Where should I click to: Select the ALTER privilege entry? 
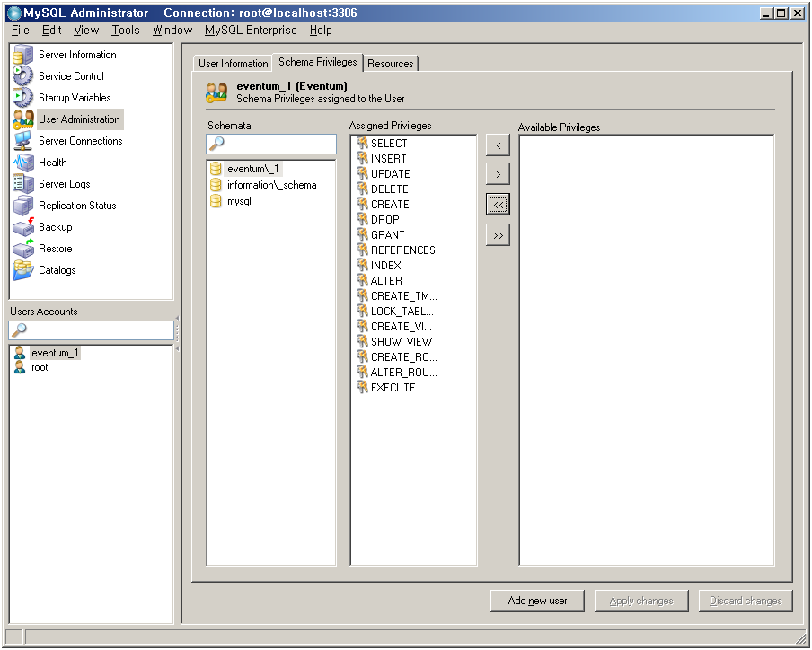(386, 280)
